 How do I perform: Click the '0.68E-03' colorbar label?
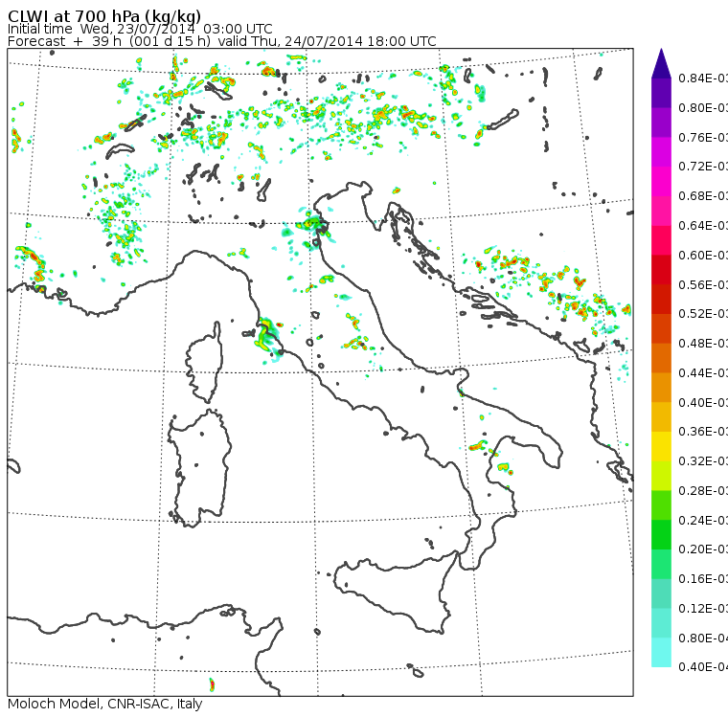tap(703, 196)
